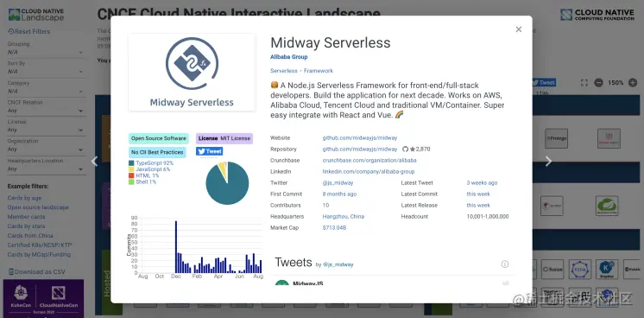The height and width of the screenshot is (318, 644).
Task: Click the MIT License badge
Action: [x=224, y=138]
